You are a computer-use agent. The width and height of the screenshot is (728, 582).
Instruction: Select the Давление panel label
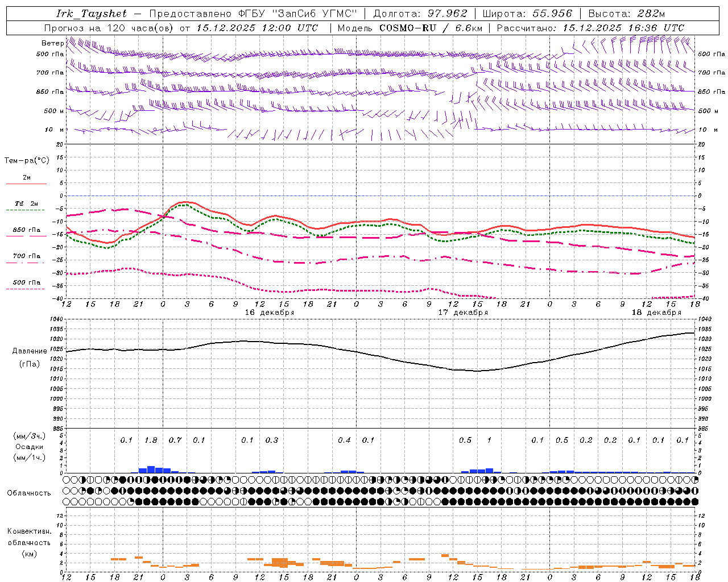coord(30,351)
